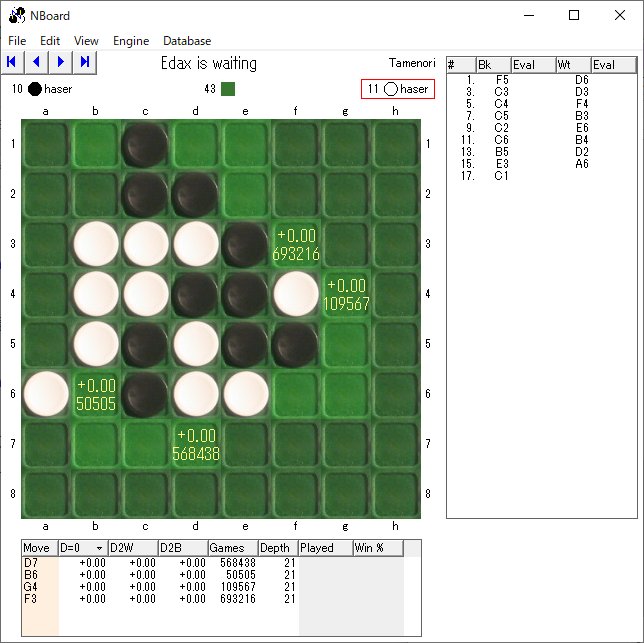The width and height of the screenshot is (644, 643).
Task: Click the white player haser score box
Action: pyautogui.click(x=398, y=89)
